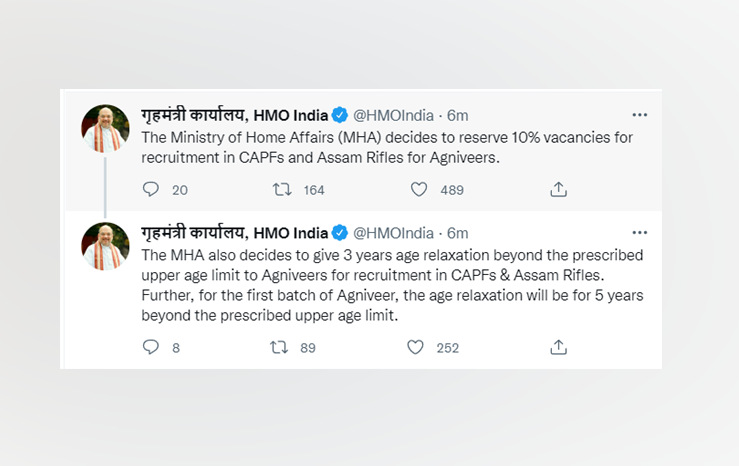Retweet the first tweet with 164 retweets

[282, 189]
